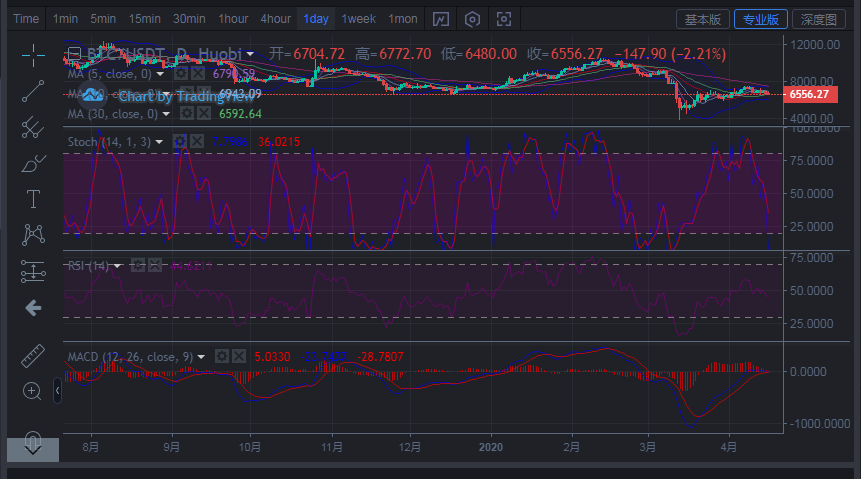Viewport: 861px width, 479px height.
Task: Expand the MACD indicator dropdown arrow
Action: pos(203,356)
